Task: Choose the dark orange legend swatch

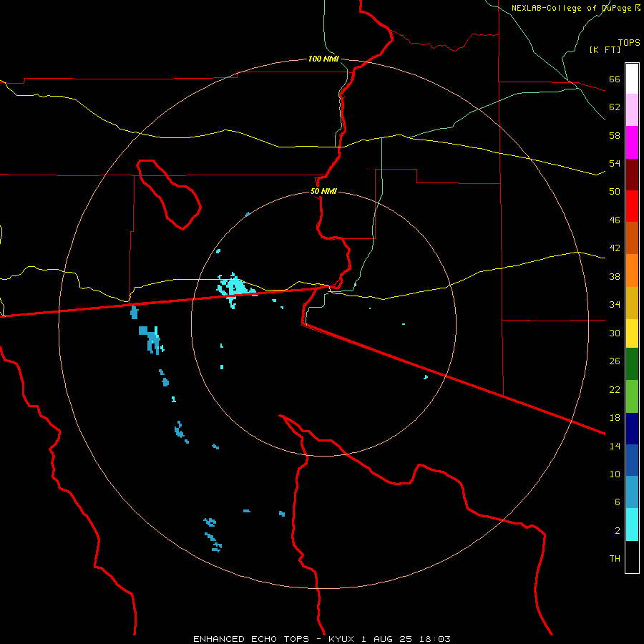Action: point(632,238)
